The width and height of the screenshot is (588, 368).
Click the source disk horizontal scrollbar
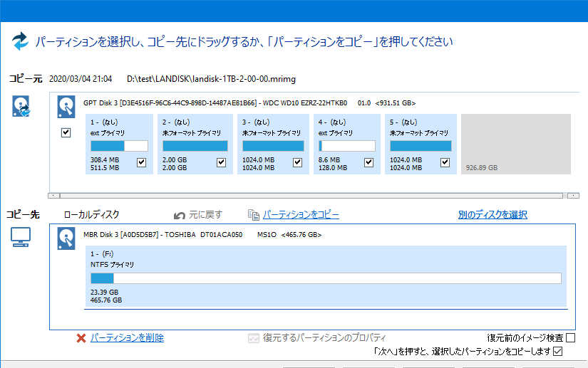[314, 195]
